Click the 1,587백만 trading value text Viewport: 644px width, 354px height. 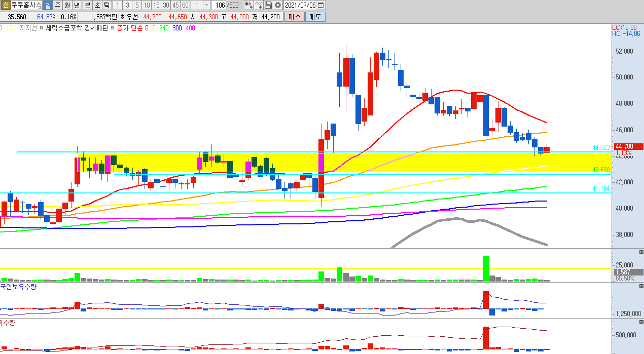[103, 17]
